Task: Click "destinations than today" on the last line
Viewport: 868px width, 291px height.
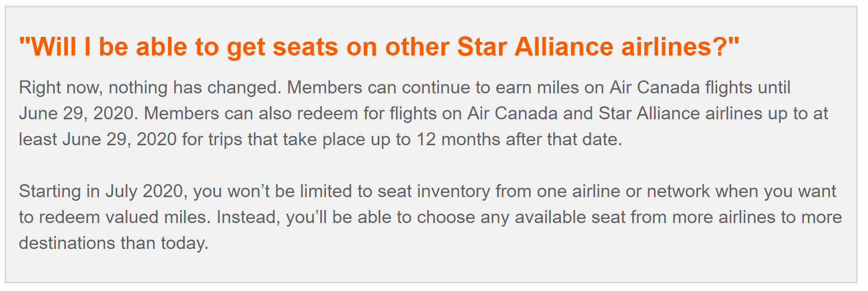Action: [113, 243]
